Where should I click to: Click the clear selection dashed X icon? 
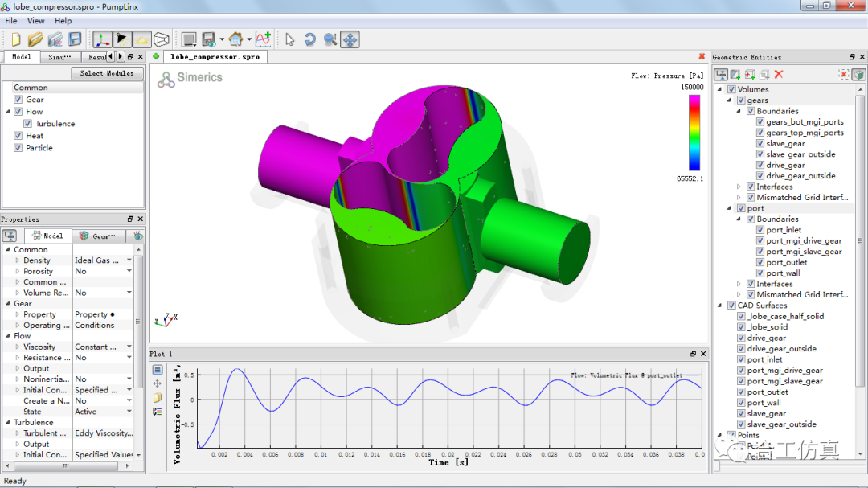tap(844, 74)
